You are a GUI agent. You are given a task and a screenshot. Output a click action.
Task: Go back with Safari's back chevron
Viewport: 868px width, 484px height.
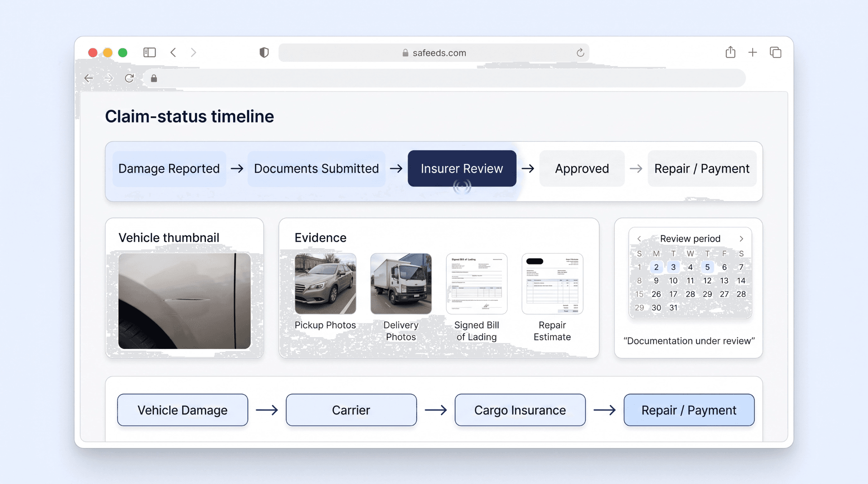tap(173, 53)
